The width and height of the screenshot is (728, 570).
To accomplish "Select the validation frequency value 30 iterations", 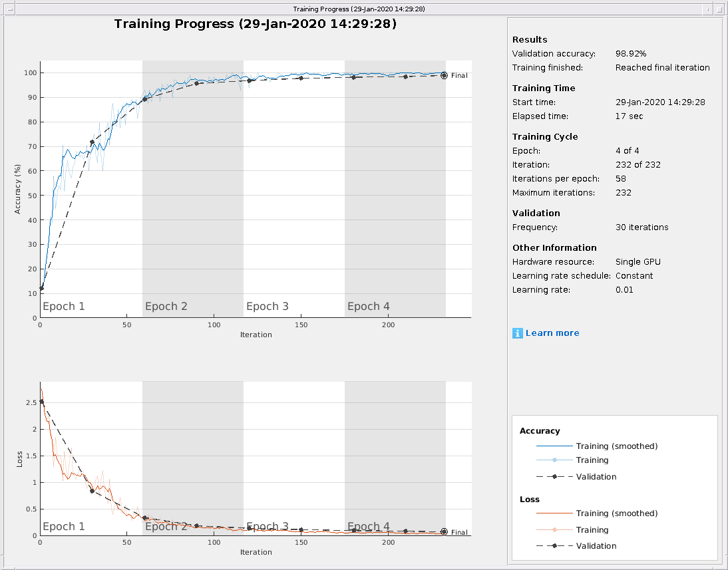I will click(x=642, y=227).
